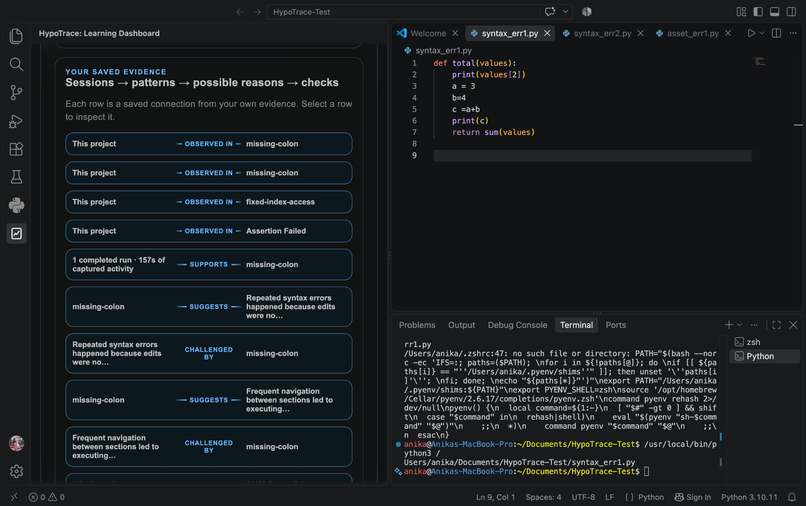The width and height of the screenshot is (806, 506).
Task: Open the Manage gear menu
Action: pyautogui.click(x=16, y=472)
